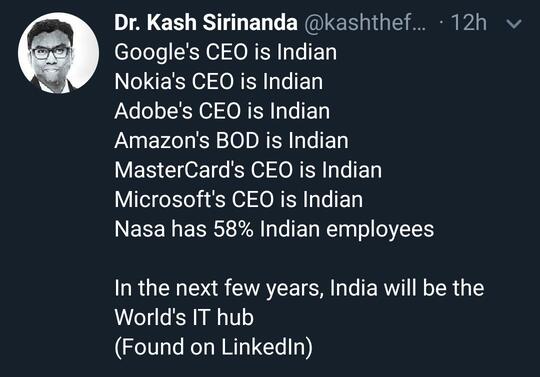Click the Nasa has 58% Indian employees line
Image resolution: width=540 pixels, height=377 pixels.
(274, 229)
